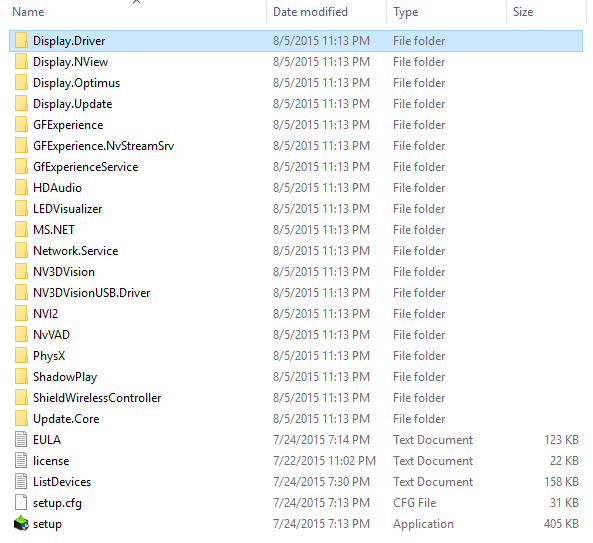Click the Display.Optimus folder icon
This screenshot has height=543, width=593.
click(21, 82)
